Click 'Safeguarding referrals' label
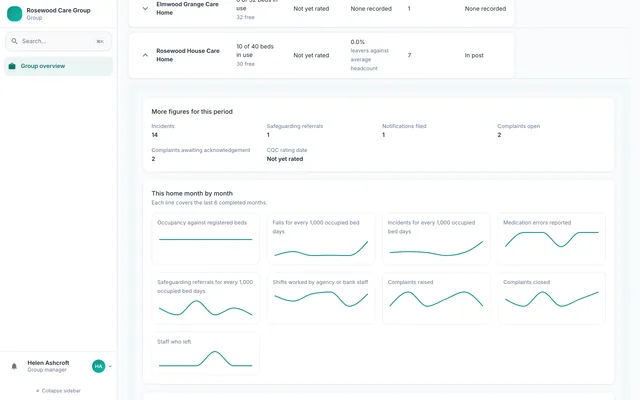Viewport: 640px width, 400px height. point(295,126)
